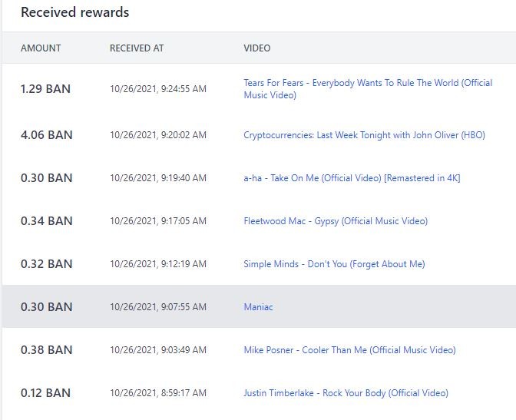Image resolution: width=516 pixels, height=420 pixels.
Task: Click the RECEIVED AT column header
Action: coord(137,48)
